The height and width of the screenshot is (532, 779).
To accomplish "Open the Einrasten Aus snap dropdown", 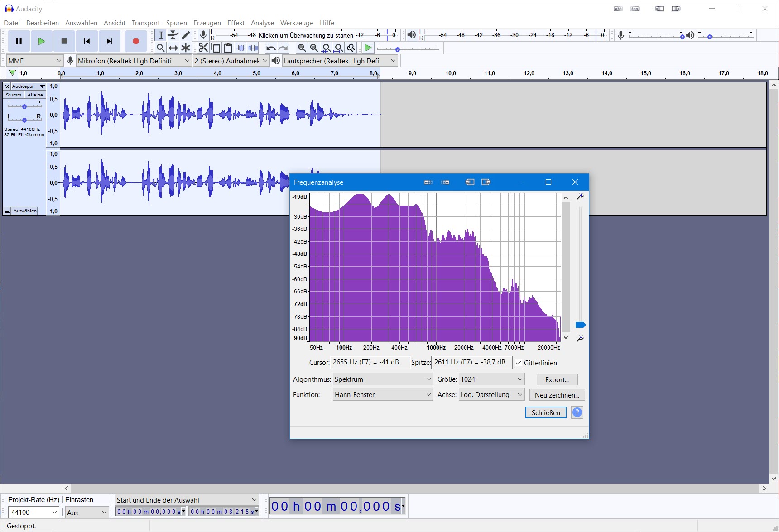I will coord(87,512).
